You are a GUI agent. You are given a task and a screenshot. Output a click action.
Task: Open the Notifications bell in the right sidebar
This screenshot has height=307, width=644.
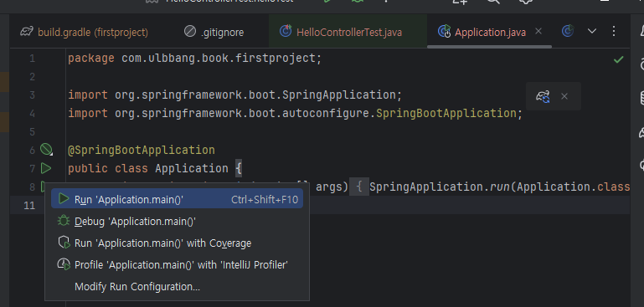tap(641, 31)
